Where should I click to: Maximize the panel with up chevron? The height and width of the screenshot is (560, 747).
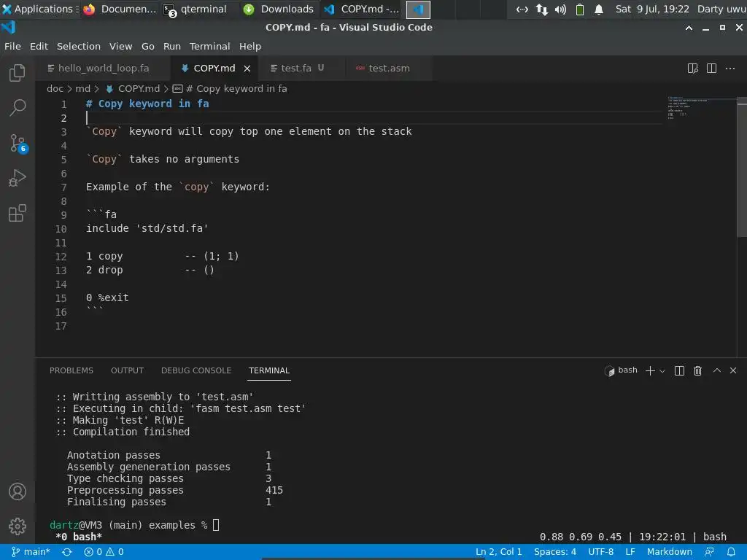tap(716, 370)
